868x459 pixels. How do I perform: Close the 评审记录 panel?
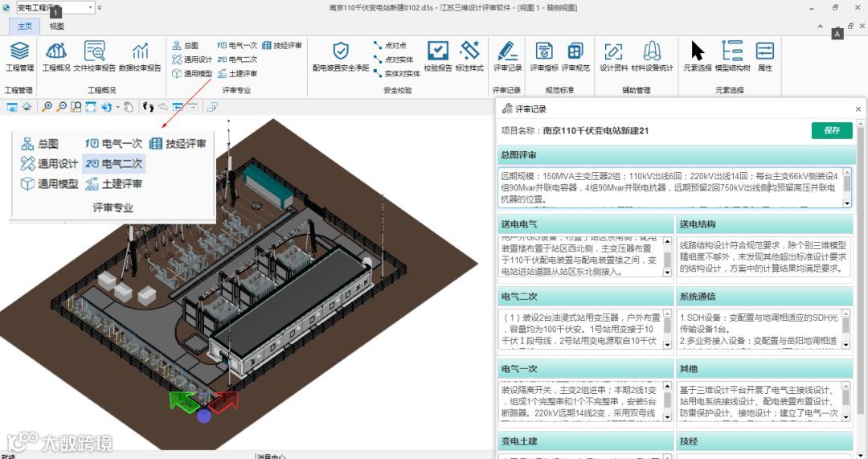858,109
